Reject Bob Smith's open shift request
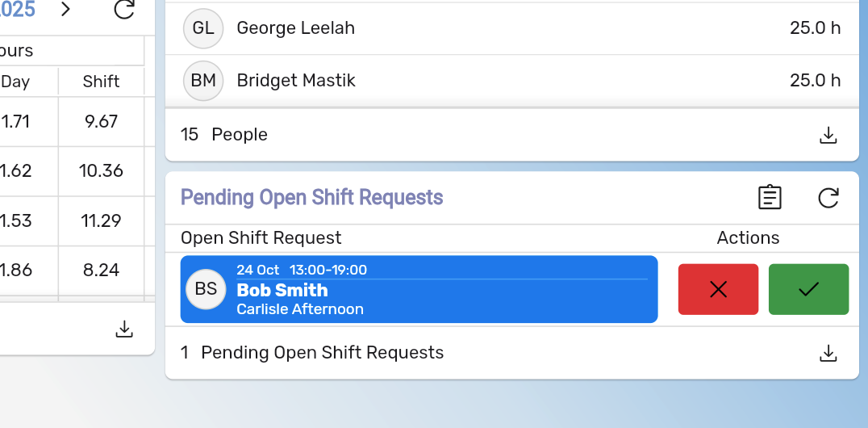 718,289
